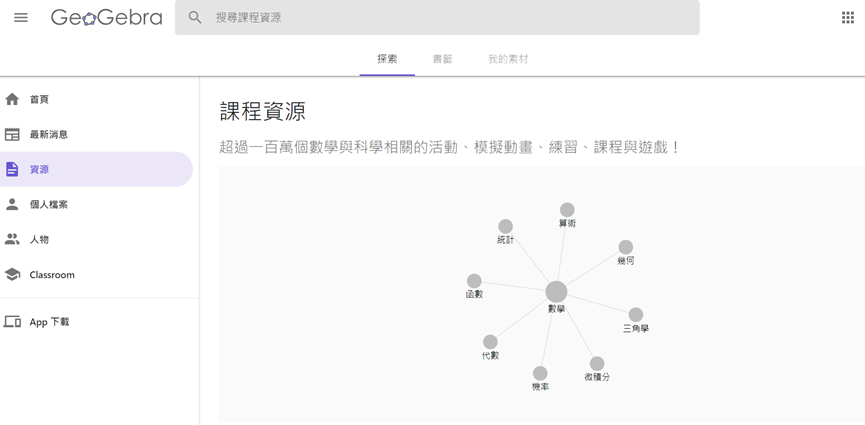Click the App 下載 devices icon

click(12, 322)
